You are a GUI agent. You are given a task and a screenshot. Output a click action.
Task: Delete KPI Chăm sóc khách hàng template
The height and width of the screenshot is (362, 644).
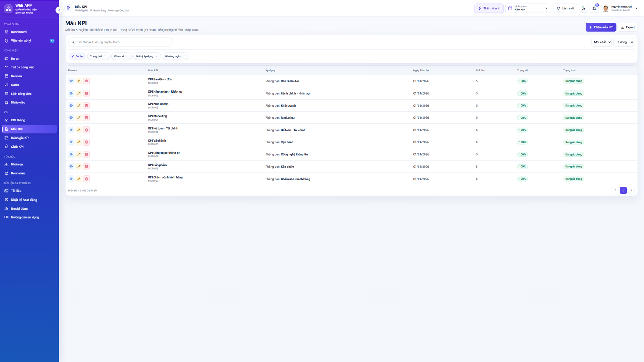tap(87, 179)
